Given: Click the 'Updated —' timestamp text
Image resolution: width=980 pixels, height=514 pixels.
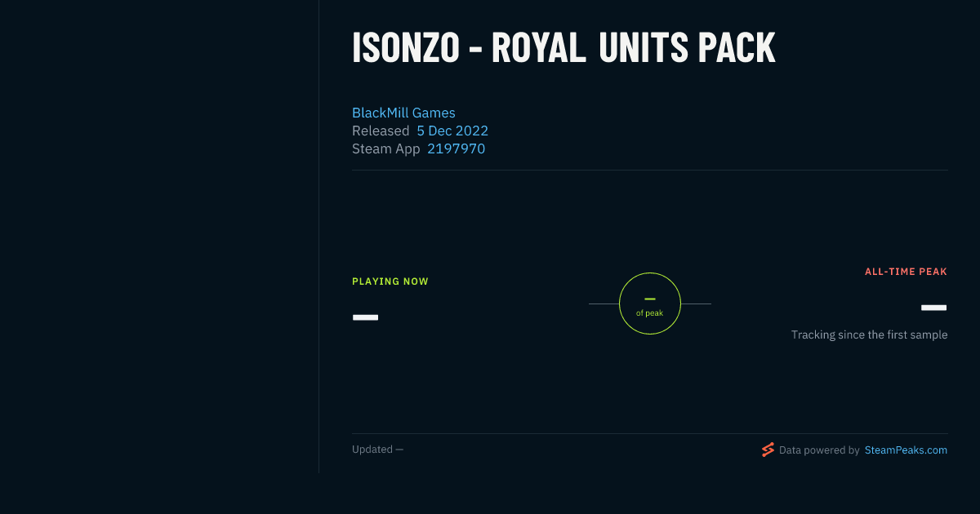Looking at the screenshot, I should tap(377, 450).
